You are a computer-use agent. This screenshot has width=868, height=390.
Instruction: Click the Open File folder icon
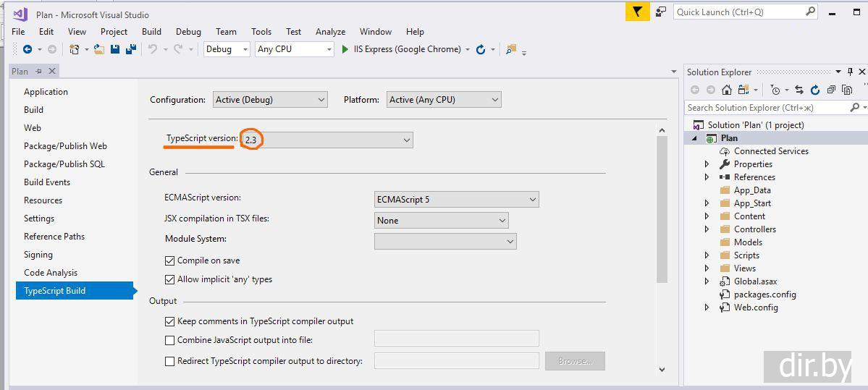98,49
